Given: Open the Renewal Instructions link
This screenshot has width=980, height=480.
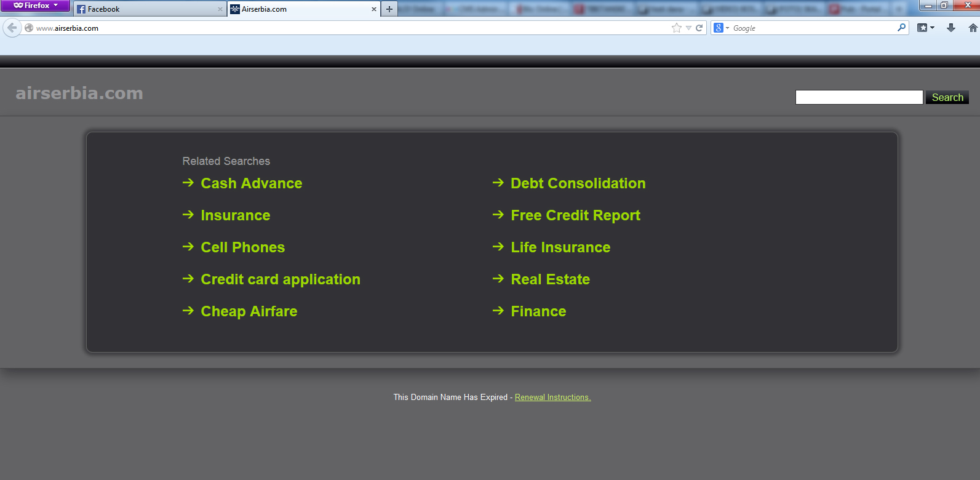Looking at the screenshot, I should pos(552,398).
